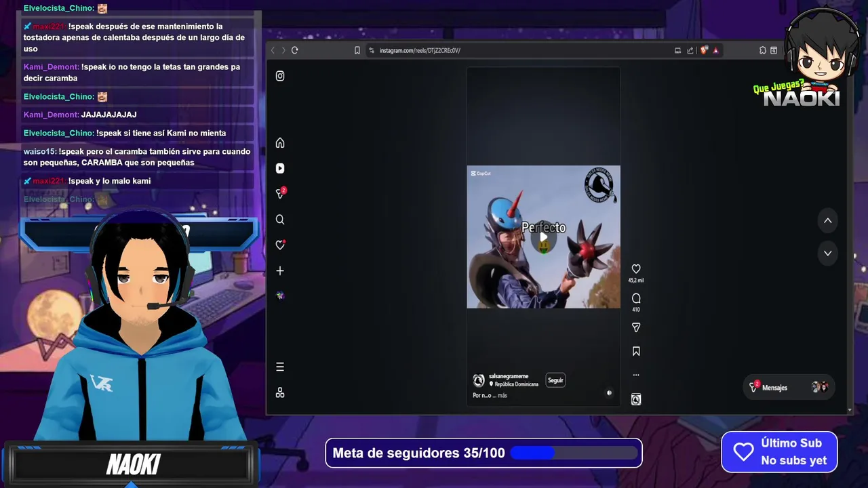Open the Instagram search icon
Viewport: 868px width, 488px height.
pos(280,220)
